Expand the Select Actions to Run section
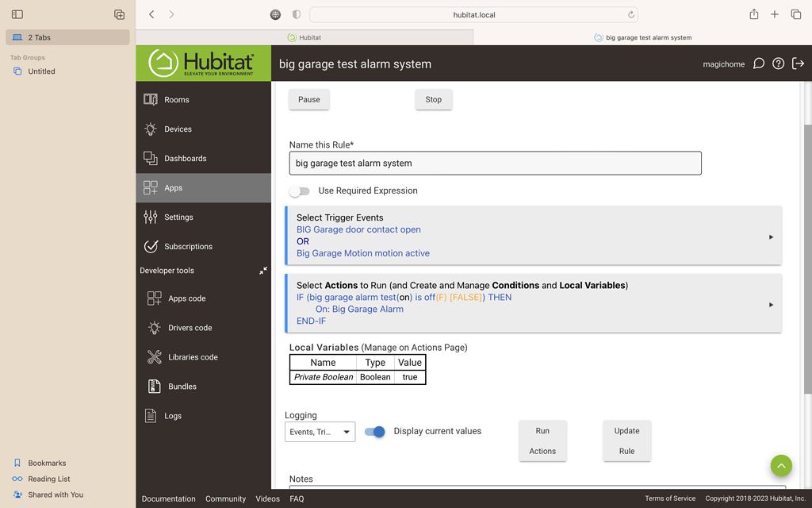The height and width of the screenshot is (508, 812). tap(770, 305)
